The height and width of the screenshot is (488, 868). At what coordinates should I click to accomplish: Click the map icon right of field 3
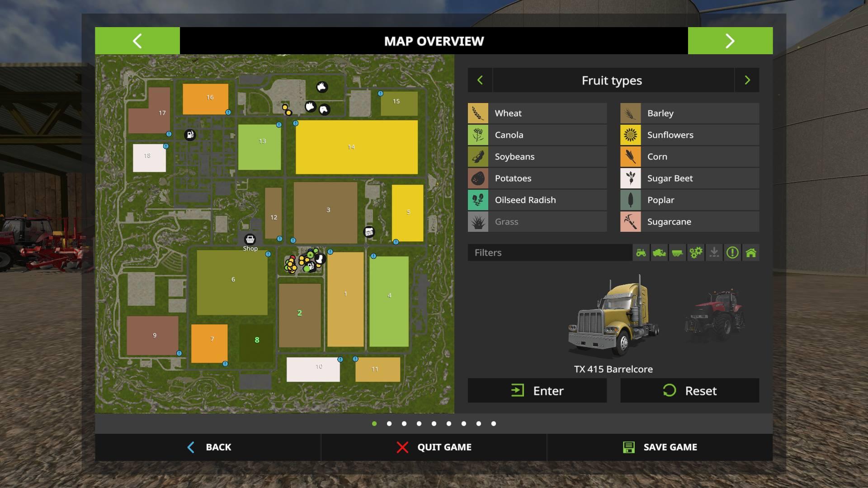[369, 232]
